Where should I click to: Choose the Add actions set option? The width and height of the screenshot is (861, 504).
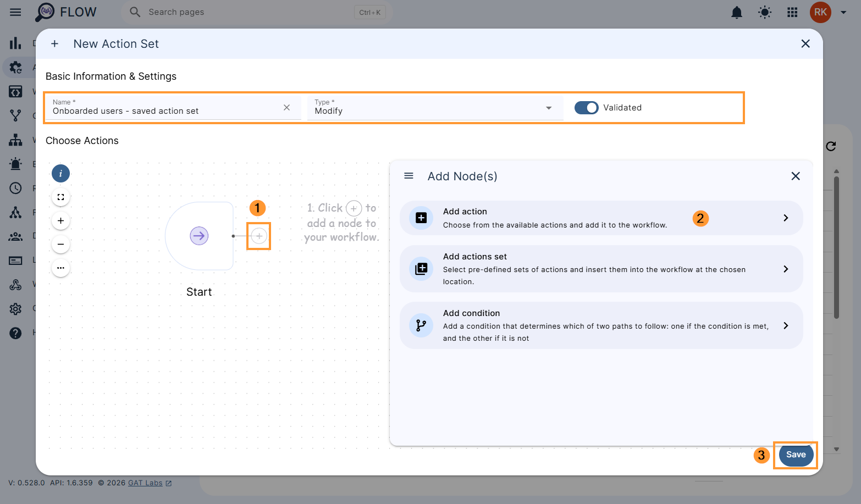coord(601,269)
